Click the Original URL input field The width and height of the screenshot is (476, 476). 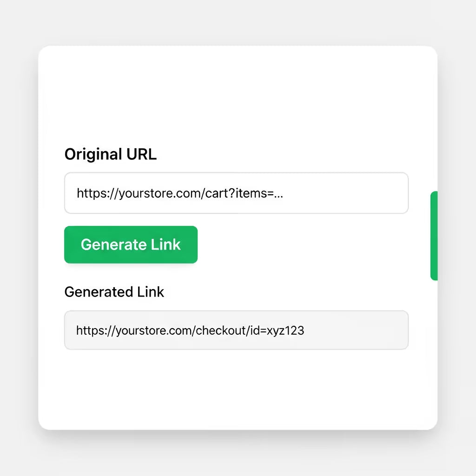tap(236, 193)
